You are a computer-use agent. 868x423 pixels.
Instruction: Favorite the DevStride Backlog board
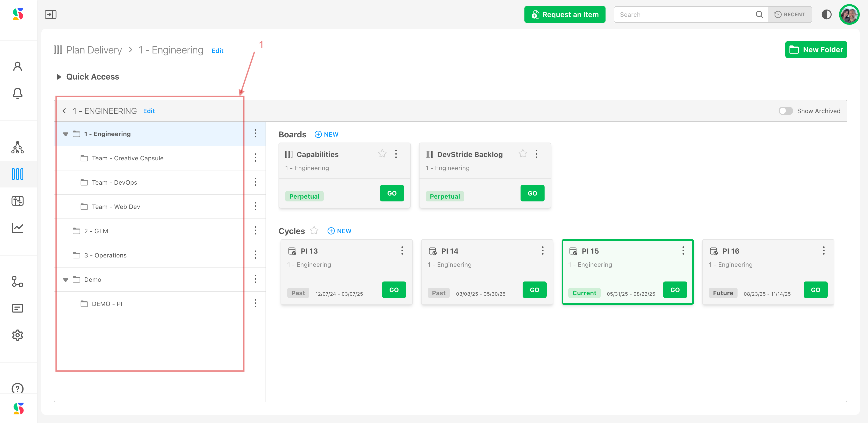click(x=523, y=154)
